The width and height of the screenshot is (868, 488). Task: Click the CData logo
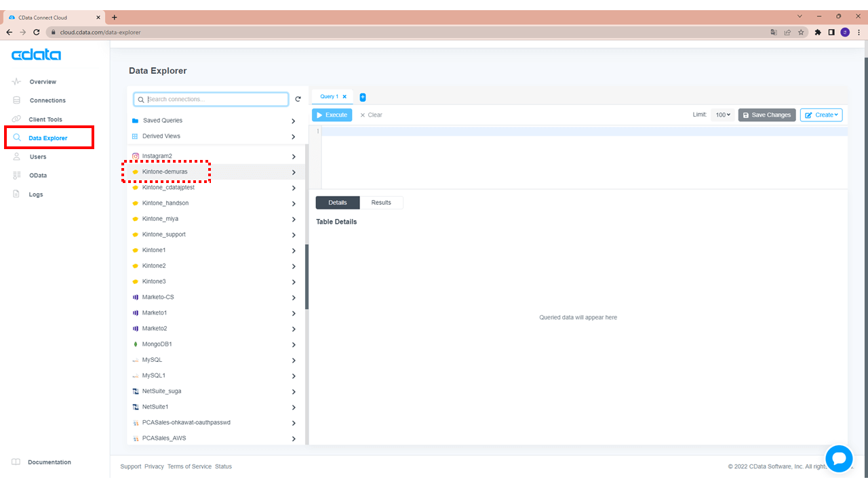coord(36,55)
